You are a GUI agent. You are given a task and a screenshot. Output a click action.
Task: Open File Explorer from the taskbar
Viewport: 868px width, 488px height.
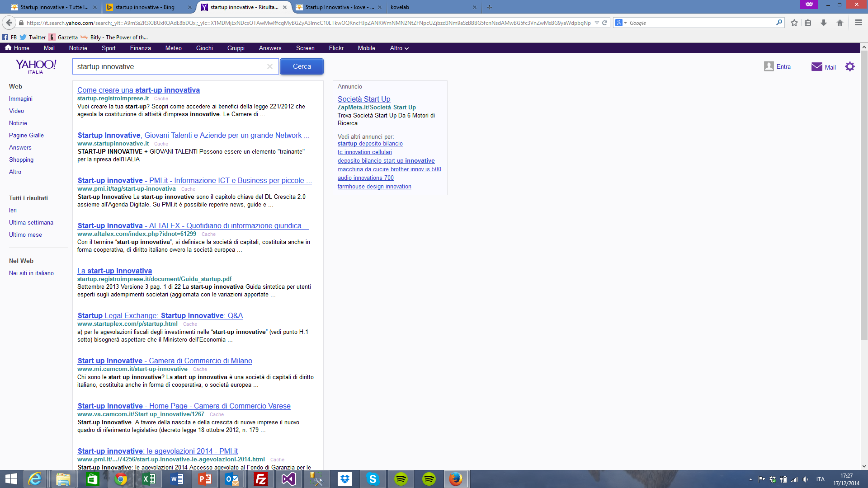click(63, 479)
